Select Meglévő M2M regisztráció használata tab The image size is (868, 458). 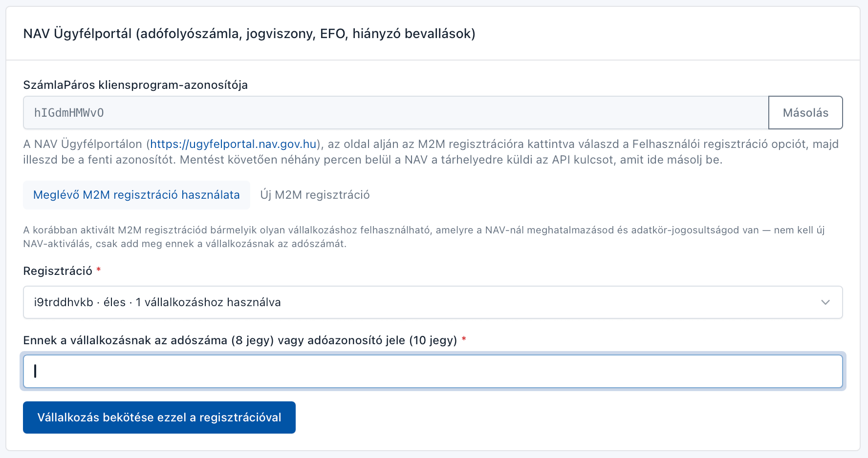[x=136, y=195]
